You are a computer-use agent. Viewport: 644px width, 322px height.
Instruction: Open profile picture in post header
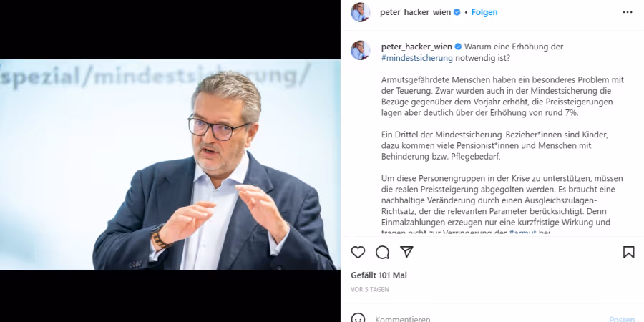point(360,12)
